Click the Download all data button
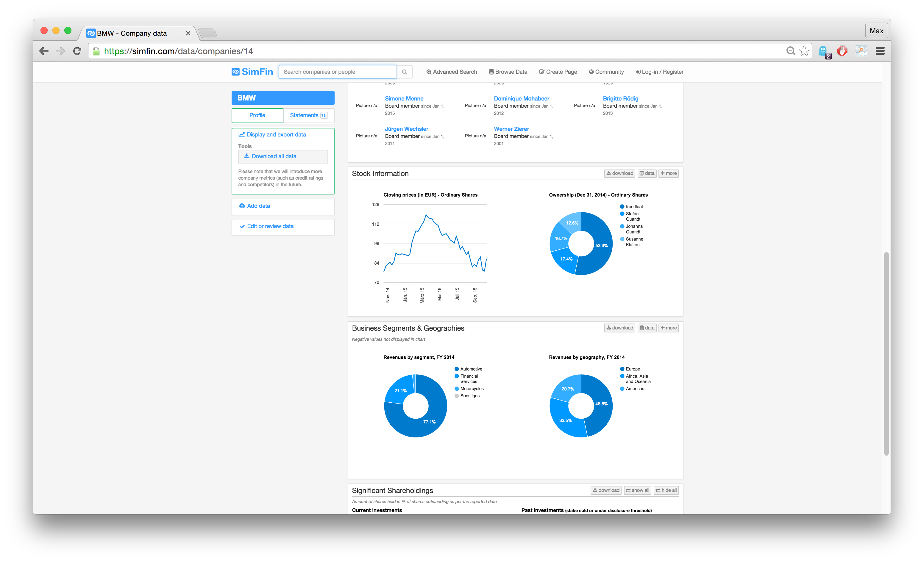 (x=283, y=157)
